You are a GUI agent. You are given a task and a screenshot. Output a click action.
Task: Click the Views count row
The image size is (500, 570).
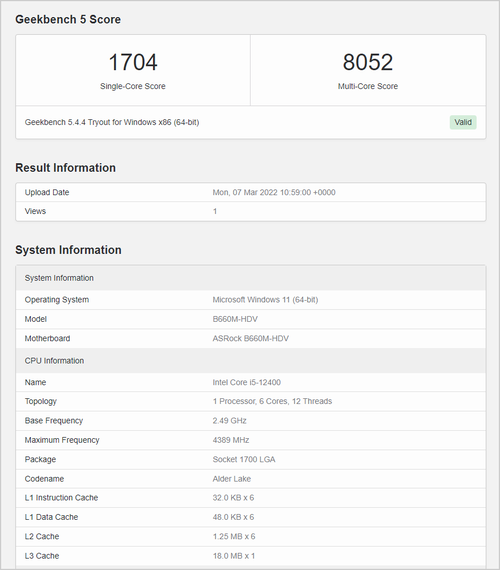click(251, 211)
